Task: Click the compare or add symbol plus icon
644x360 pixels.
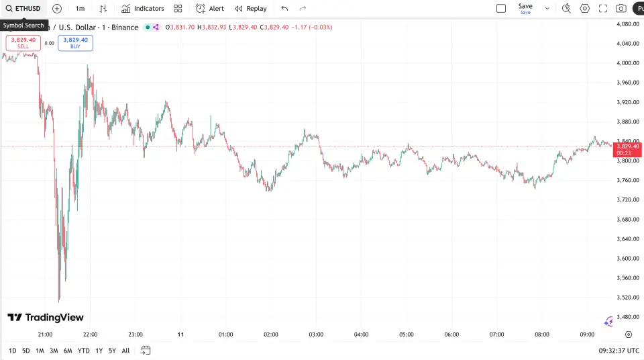Action: [x=57, y=9]
